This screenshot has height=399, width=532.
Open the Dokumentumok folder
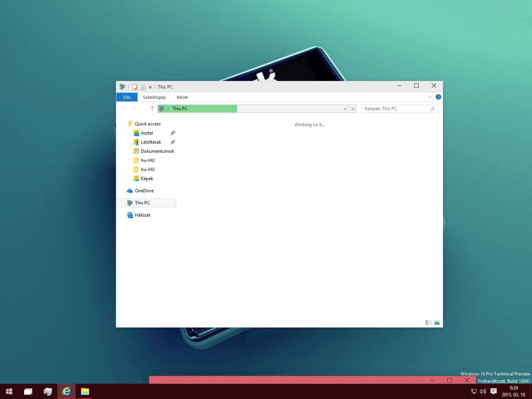click(157, 151)
